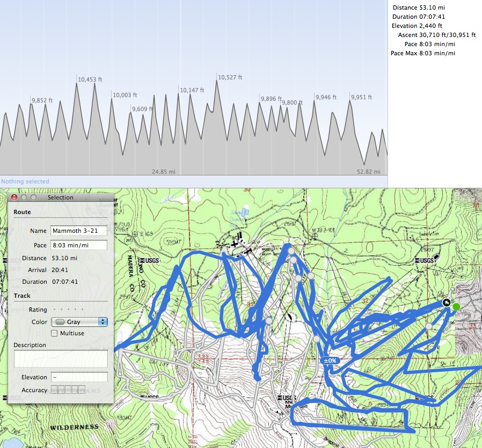The width and height of the screenshot is (482, 448).
Task: Click the Pace field showing 8:03 min/mi
Action: pos(79,245)
